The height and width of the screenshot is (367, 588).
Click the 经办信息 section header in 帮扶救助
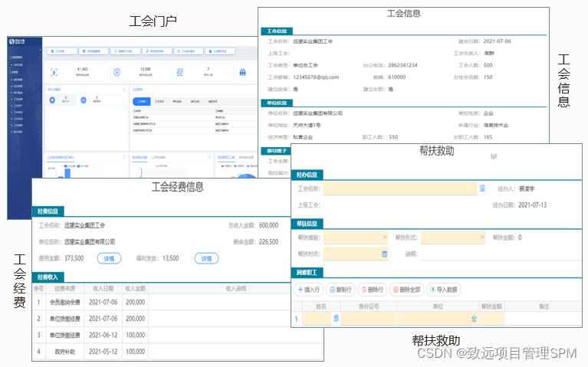pyautogui.click(x=307, y=175)
